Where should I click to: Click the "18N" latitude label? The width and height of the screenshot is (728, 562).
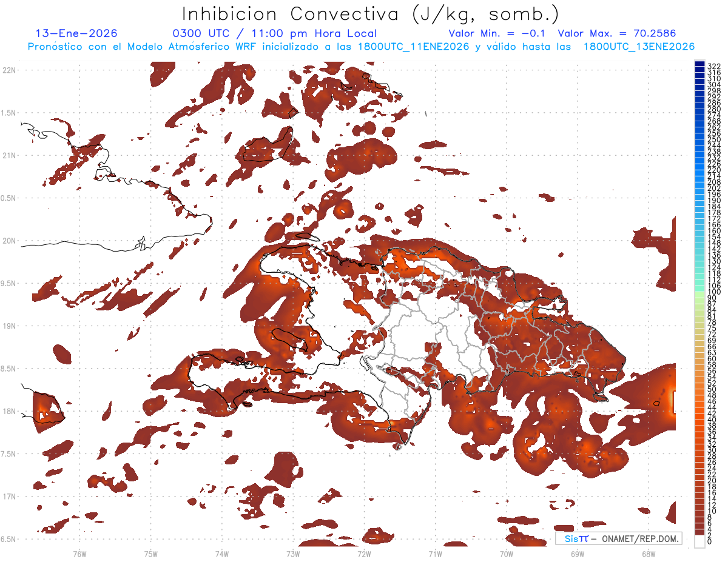[x=8, y=411]
